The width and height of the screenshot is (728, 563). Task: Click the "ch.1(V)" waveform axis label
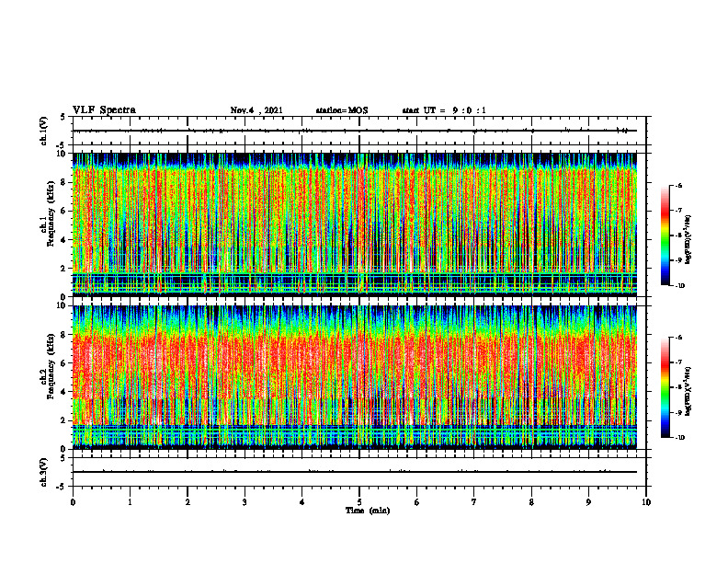pyautogui.click(x=44, y=131)
